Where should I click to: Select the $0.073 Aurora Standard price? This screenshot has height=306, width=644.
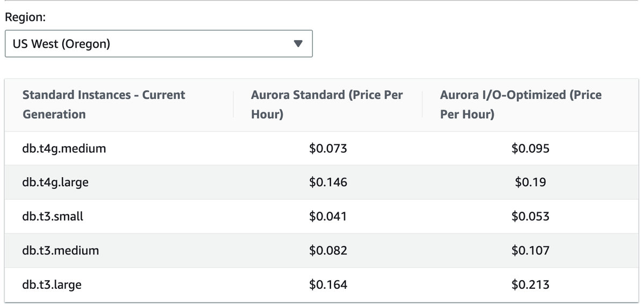(x=328, y=148)
